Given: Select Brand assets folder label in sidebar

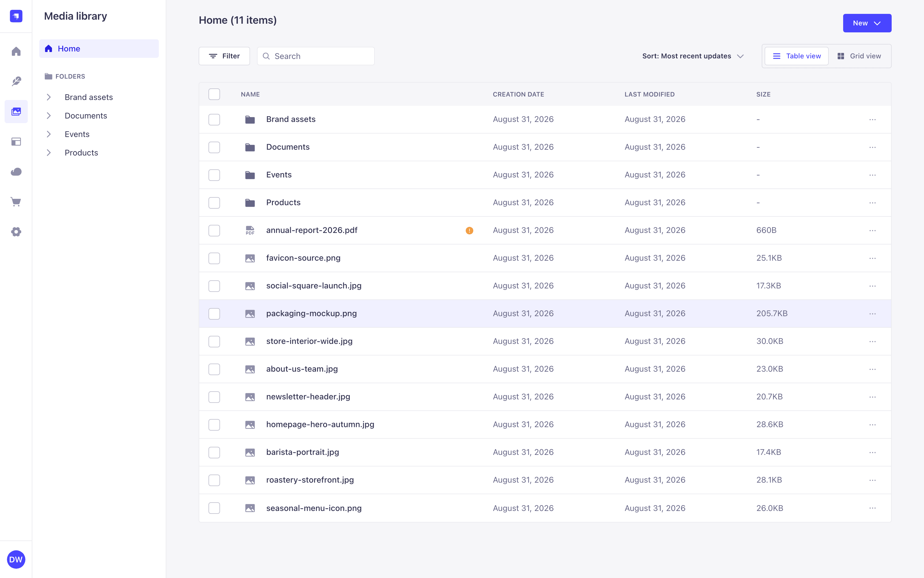Looking at the screenshot, I should pyautogui.click(x=89, y=97).
